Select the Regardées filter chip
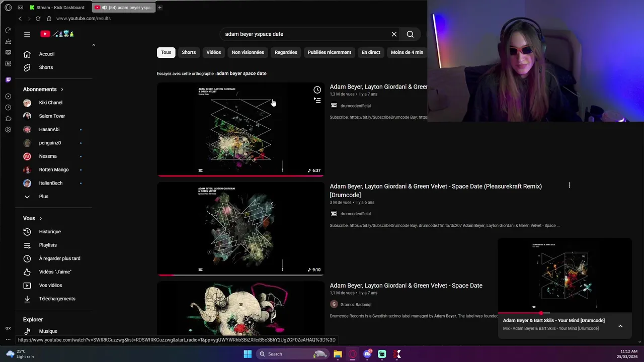Viewport: 644px width, 362px height. click(286, 52)
